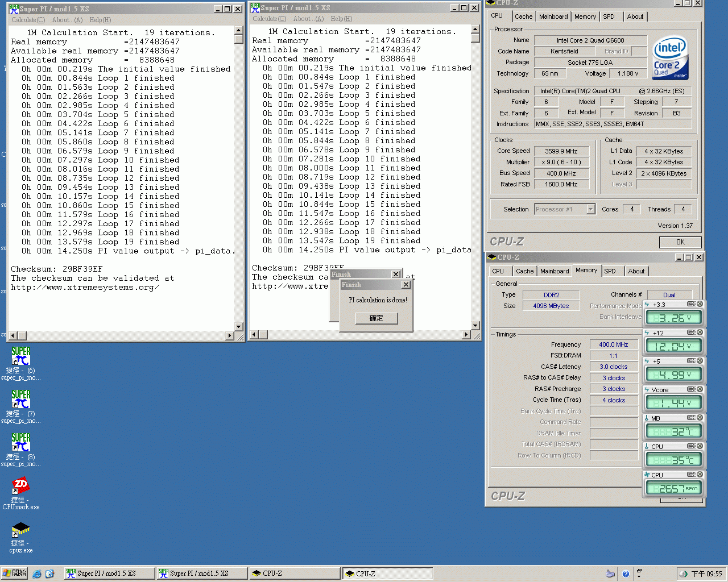Click the Level 2 cache value 2 x 4096 KBytes
The height and width of the screenshot is (582, 728).
click(664, 173)
